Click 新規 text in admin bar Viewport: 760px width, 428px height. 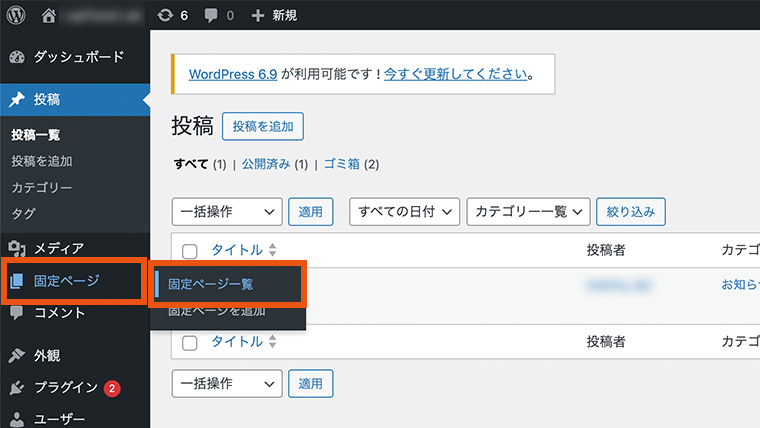coord(285,16)
